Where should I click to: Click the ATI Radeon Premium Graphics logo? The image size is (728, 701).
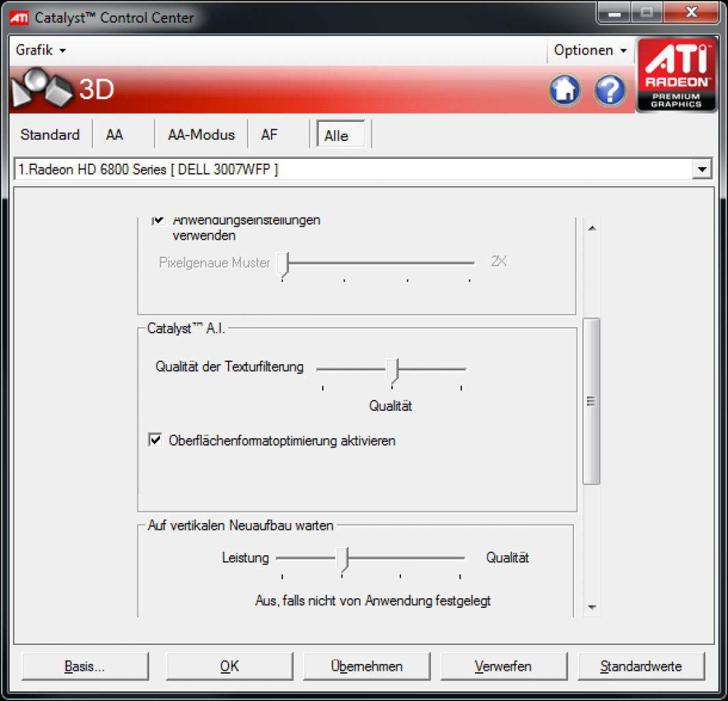click(676, 75)
